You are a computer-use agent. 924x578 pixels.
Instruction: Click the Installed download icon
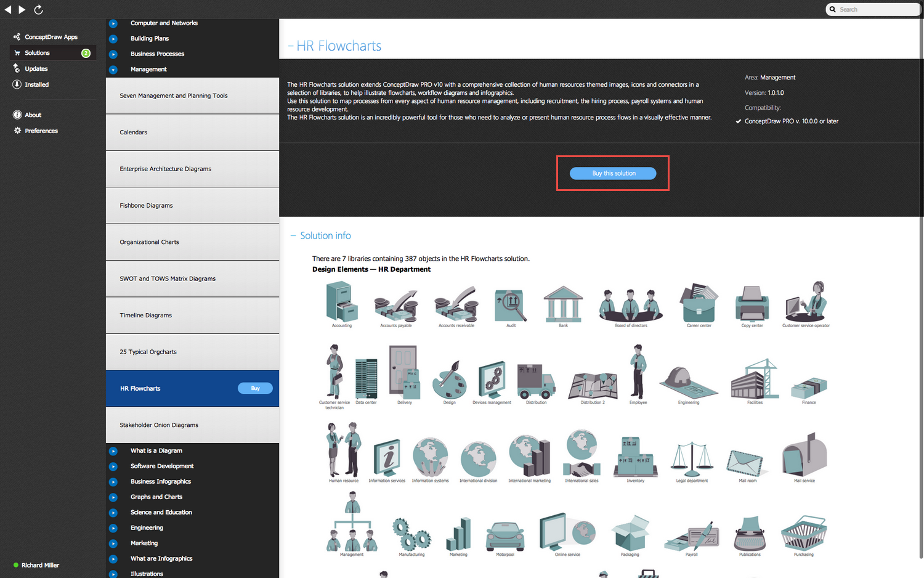tap(17, 84)
